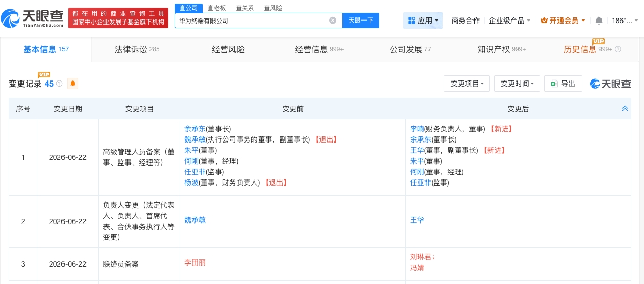Clear the search box text

pos(333,21)
